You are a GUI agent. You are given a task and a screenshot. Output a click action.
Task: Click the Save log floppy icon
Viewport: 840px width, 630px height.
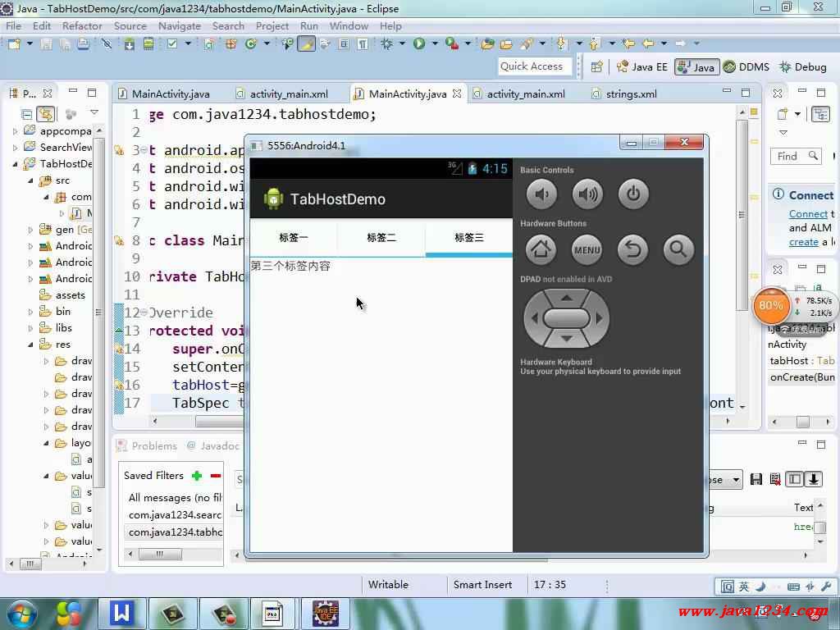click(756, 479)
